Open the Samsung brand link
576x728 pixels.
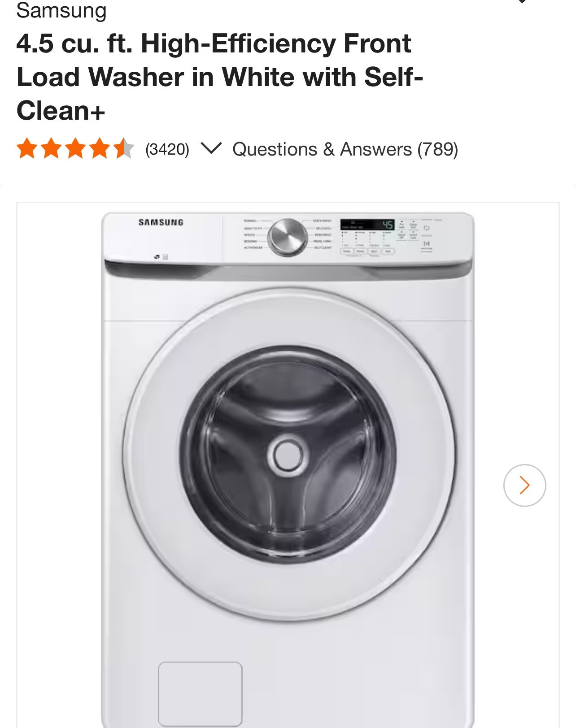coord(61,10)
